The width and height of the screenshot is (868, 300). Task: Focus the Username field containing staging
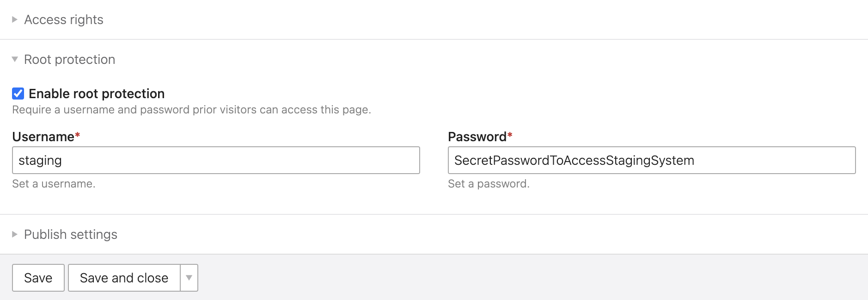click(216, 160)
